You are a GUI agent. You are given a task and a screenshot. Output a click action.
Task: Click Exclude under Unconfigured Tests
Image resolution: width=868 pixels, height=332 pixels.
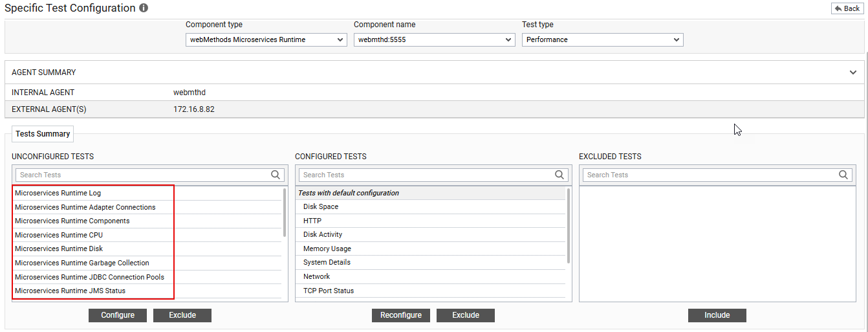click(x=182, y=315)
